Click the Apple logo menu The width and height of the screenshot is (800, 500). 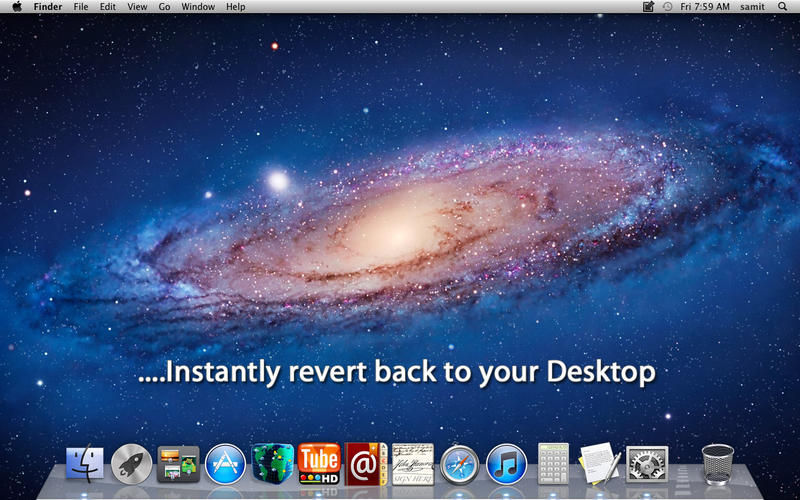pos(17,7)
